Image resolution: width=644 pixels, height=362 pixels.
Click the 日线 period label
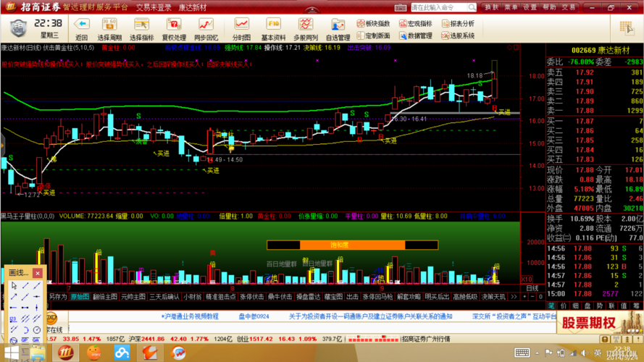tap(532, 289)
